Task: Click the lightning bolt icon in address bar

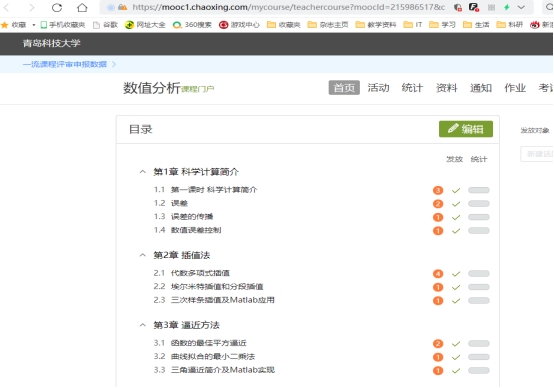Action: coord(507,7)
